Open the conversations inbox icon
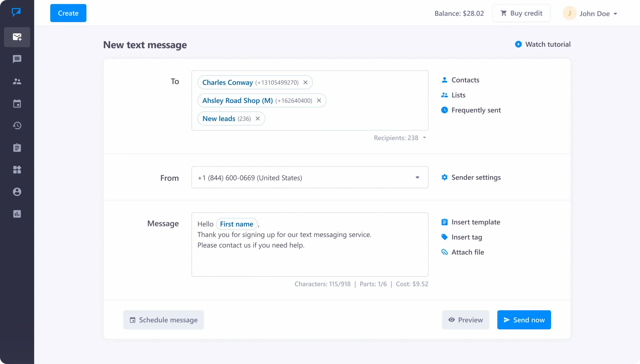This screenshot has width=640, height=364. click(x=17, y=59)
